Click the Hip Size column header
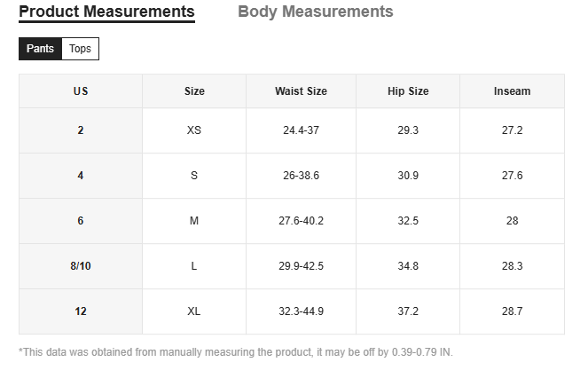This screenshot has width=588, height=378. coord(408,91)
